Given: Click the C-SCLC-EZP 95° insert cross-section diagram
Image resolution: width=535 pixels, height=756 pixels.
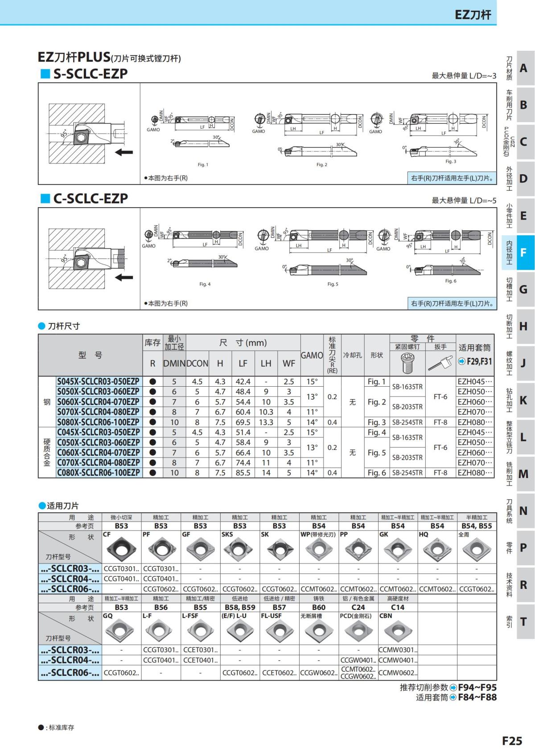Looking at the screenshot, I should pos(89,258).
